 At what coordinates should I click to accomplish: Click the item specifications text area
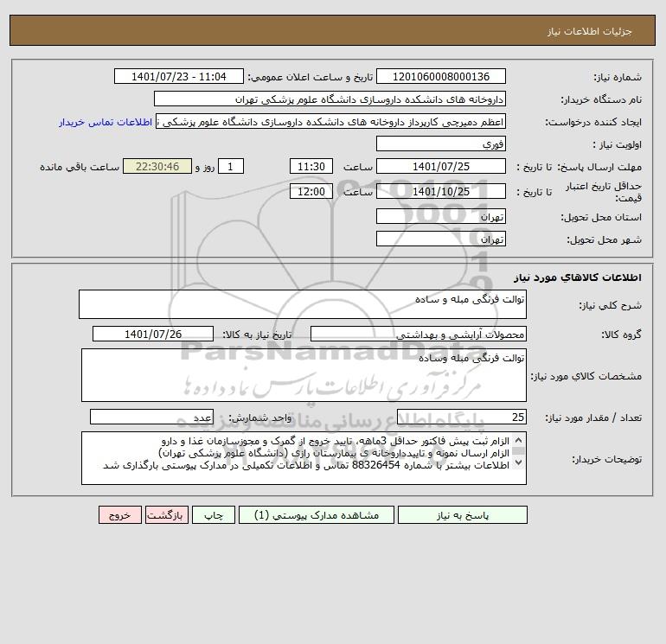tap(304, 375)
